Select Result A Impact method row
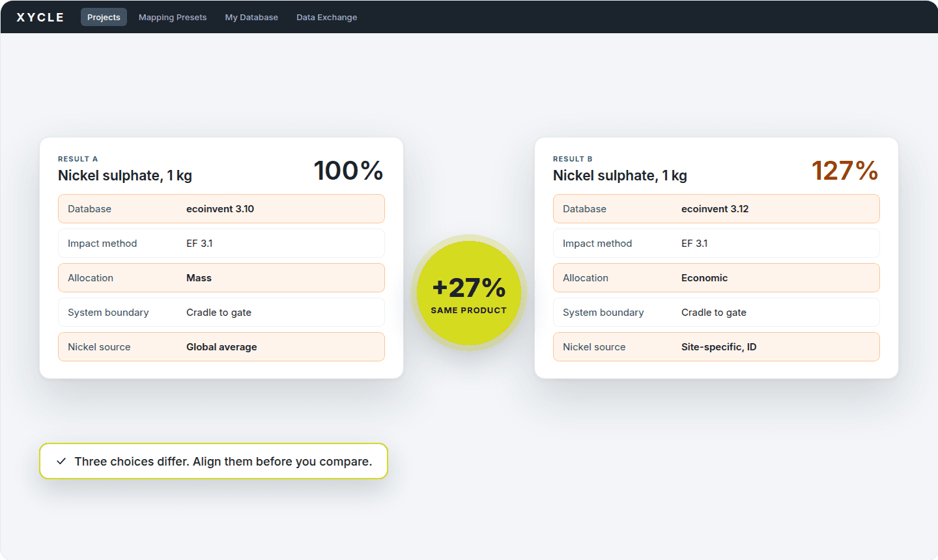 221,244
